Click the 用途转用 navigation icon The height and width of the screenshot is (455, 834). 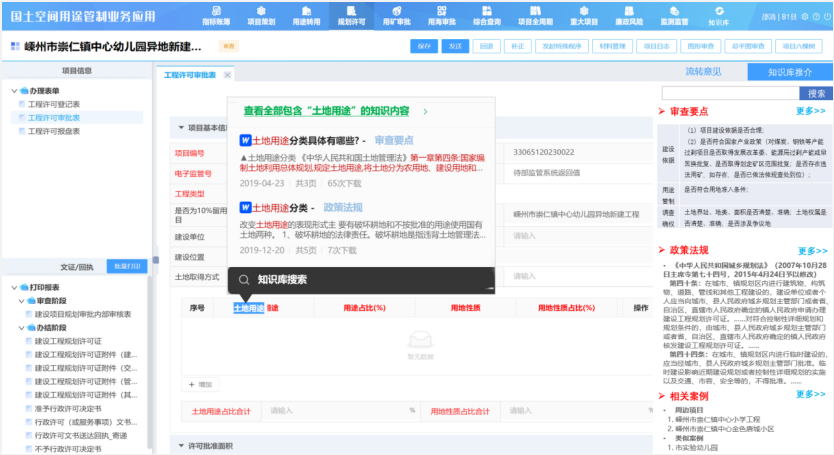(306, 15)
